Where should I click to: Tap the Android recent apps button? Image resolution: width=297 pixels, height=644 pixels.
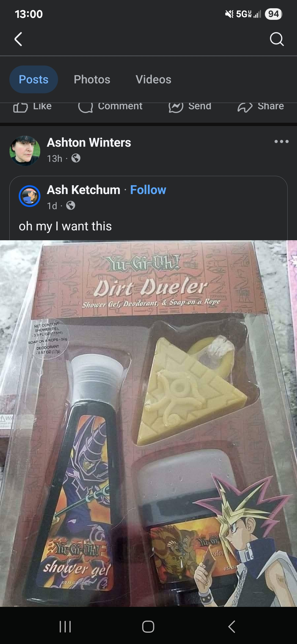click(65, 627)
